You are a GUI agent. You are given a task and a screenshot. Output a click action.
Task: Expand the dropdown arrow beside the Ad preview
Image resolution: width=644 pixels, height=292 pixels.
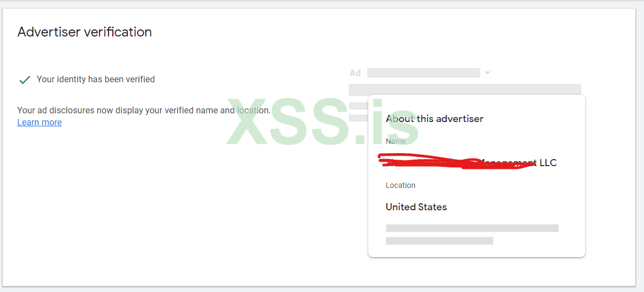click(488, 73)
